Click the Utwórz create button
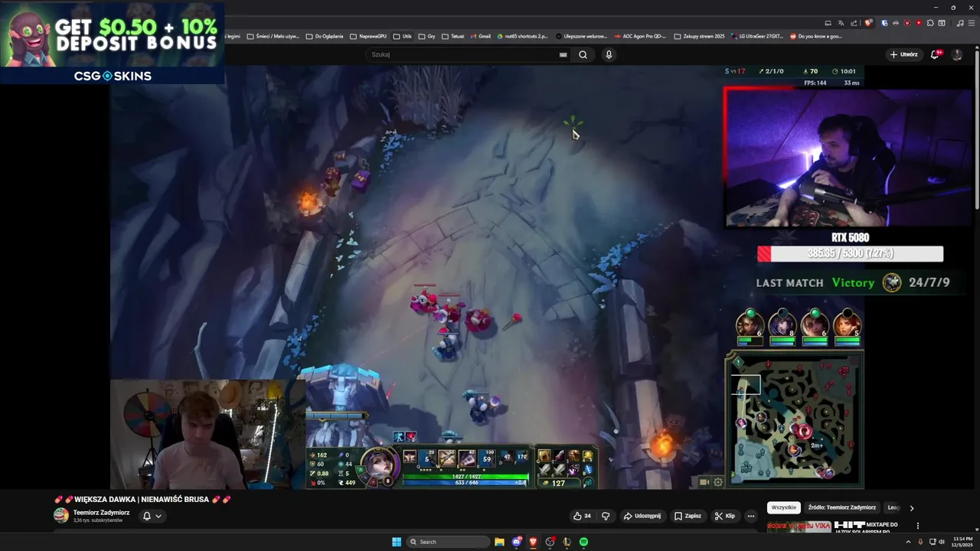This screenshot has width=980, height=551. (x=903, y=54)
